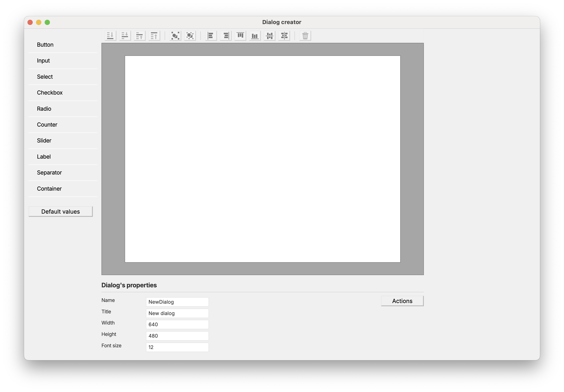The image size is (564, 392).
Task: Bring selected widget to the top
Action: point(154,36)
